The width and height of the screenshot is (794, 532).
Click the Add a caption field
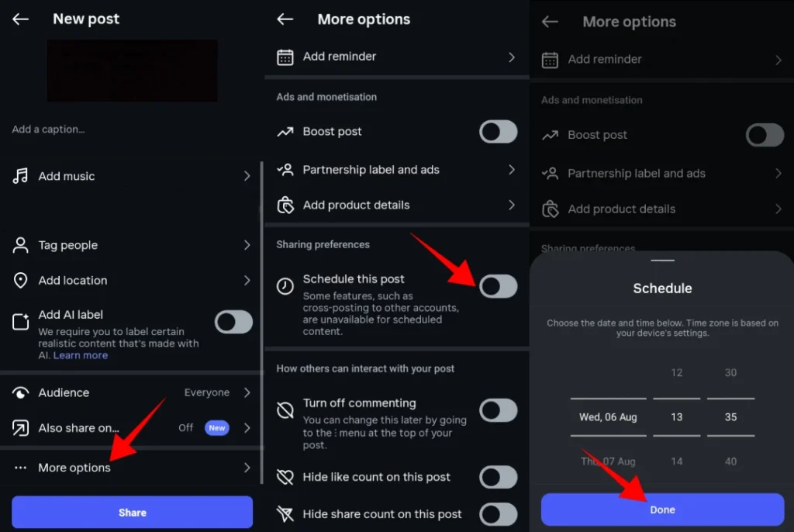click(x=49, y=130)
